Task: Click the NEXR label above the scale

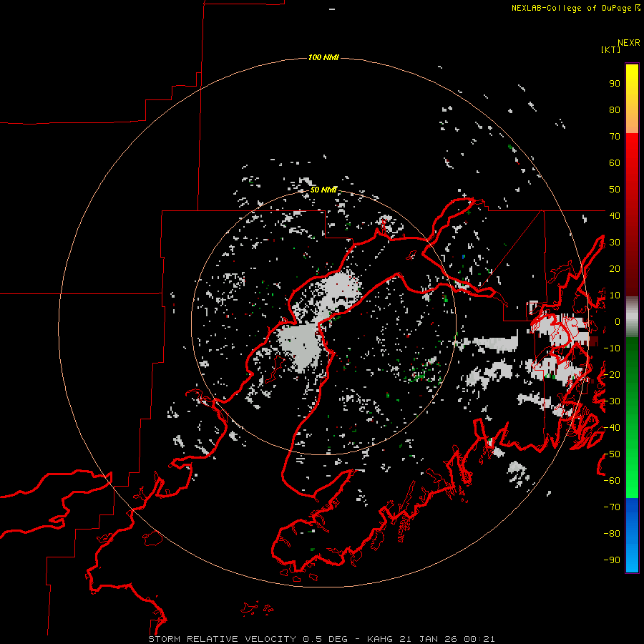Action: [629, 43]
